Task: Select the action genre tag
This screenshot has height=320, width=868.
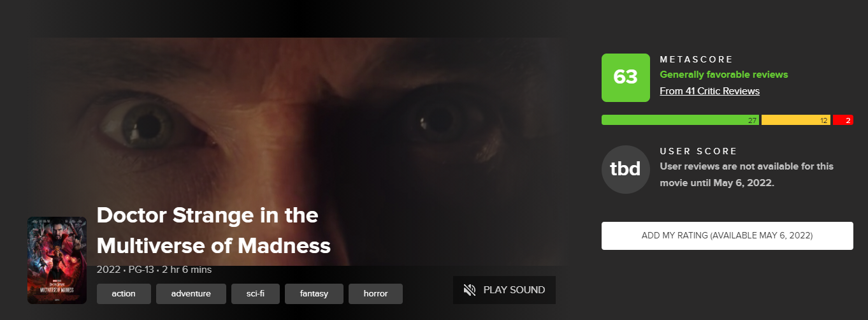Action: pyautogui.click(x=124, y=294)
